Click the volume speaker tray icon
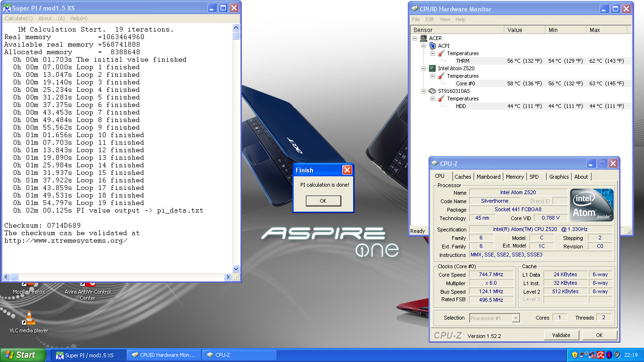This screenshot has width=644, height=362. [x=618, y=355]
